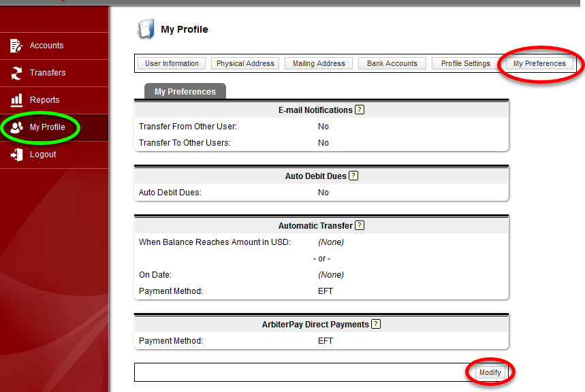585x392 pixels.
Task: Open help icon beside Auto Debit Dues
Action: [353, 176]
